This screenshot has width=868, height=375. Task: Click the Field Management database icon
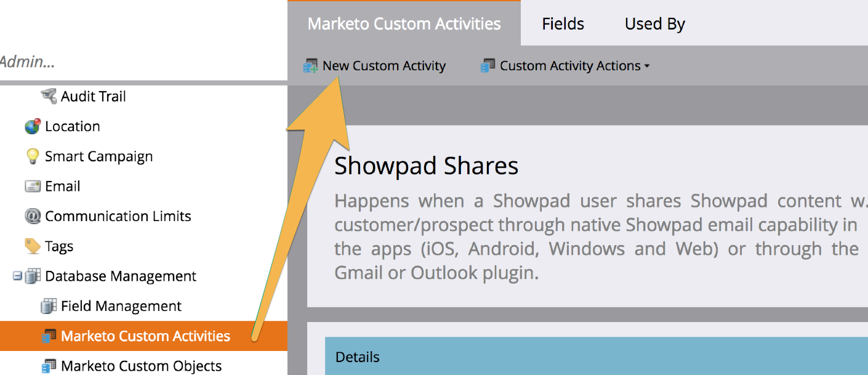pos(49,306)
